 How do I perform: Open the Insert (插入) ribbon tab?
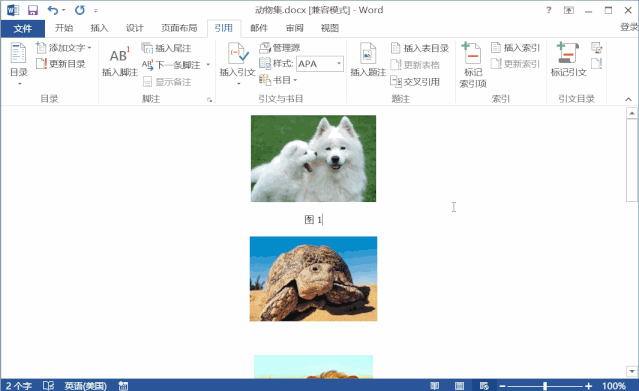click(99, 28)
